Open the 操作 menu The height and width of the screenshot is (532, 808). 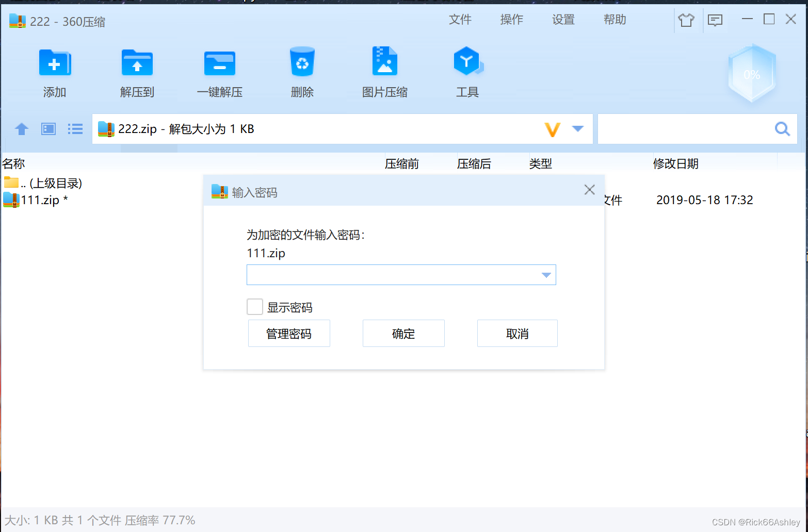[512, 20]
